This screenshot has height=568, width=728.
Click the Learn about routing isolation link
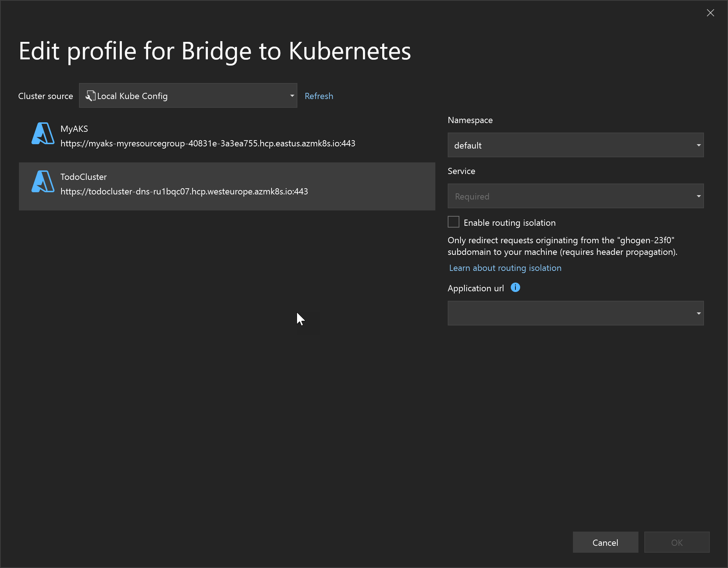coord(505,268)
